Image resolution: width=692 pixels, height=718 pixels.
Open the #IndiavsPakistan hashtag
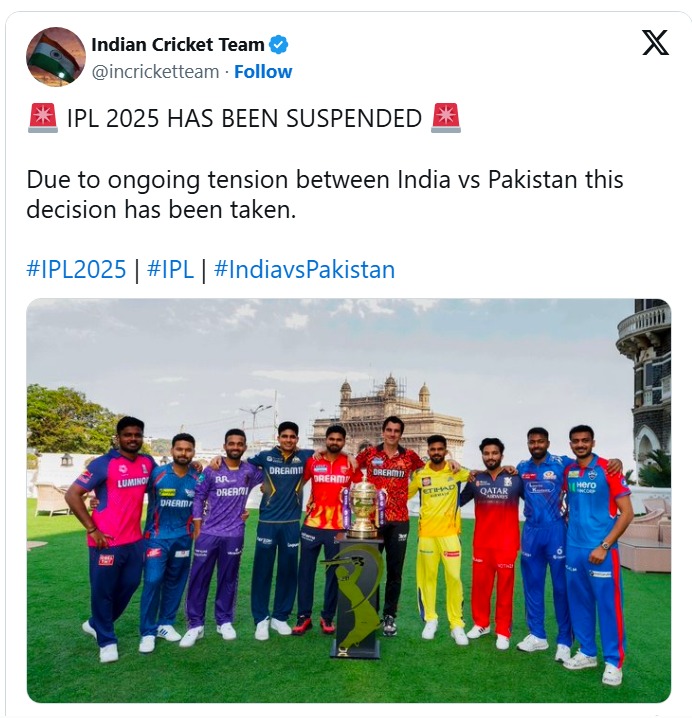point(304,269)
